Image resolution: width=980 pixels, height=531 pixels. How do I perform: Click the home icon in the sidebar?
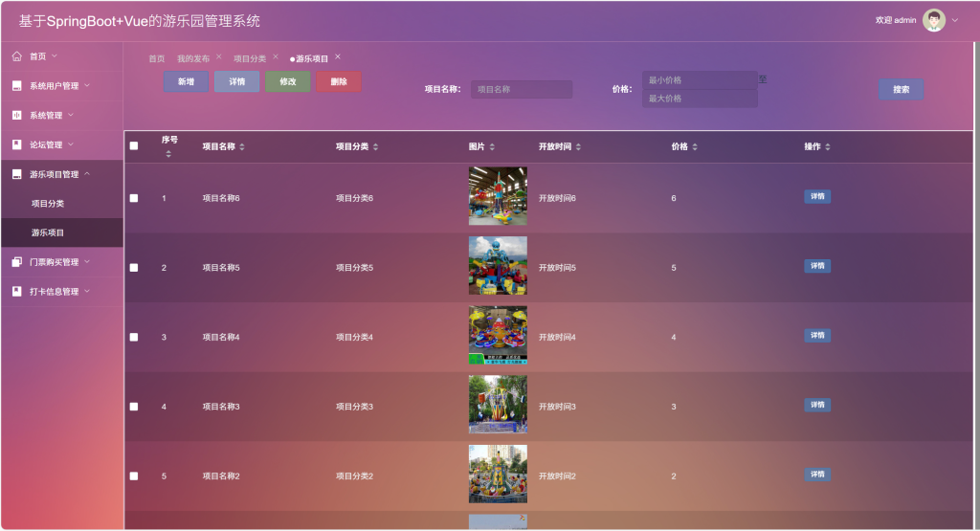click(17, 56)
